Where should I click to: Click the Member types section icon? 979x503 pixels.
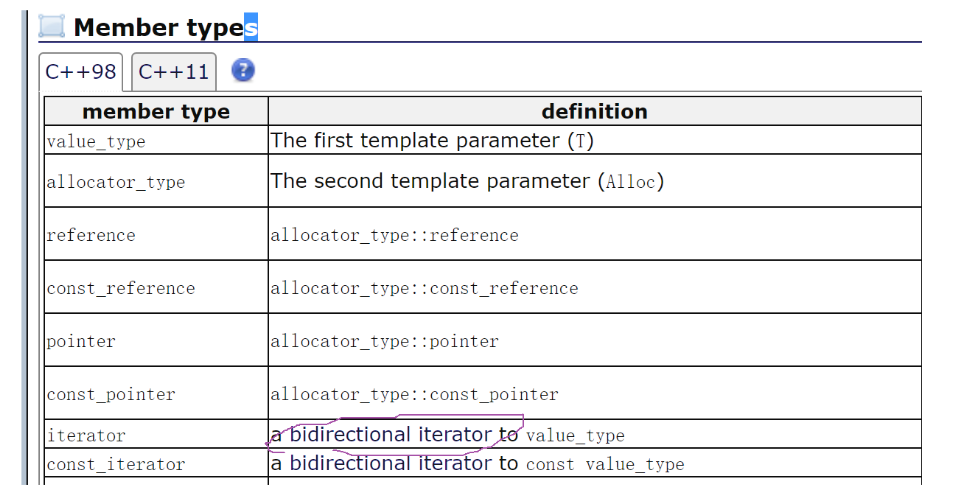[52, 27]
